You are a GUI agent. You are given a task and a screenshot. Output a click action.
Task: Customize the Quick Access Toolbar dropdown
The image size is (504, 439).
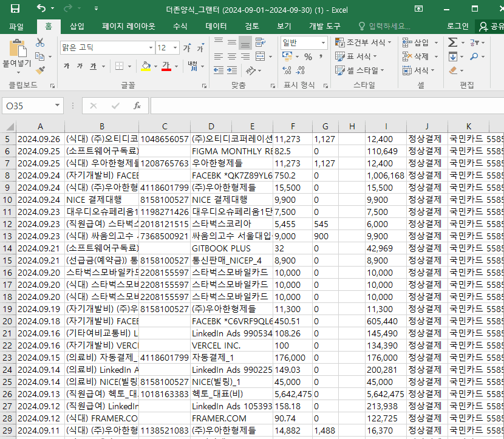pyautogui.click(x=96, y=9)
